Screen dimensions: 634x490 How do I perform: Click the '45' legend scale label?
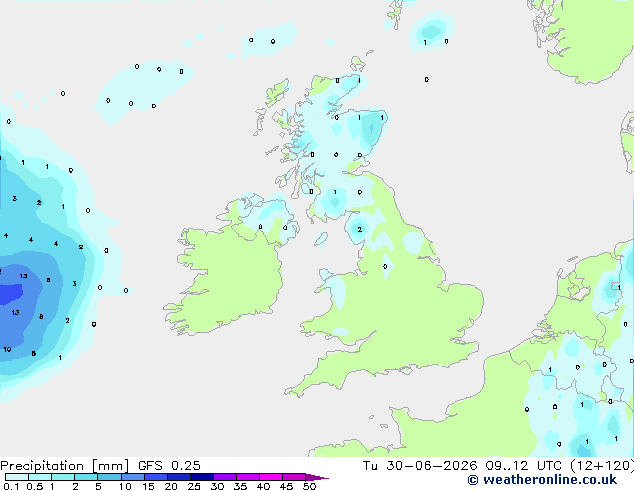(286, 486)
